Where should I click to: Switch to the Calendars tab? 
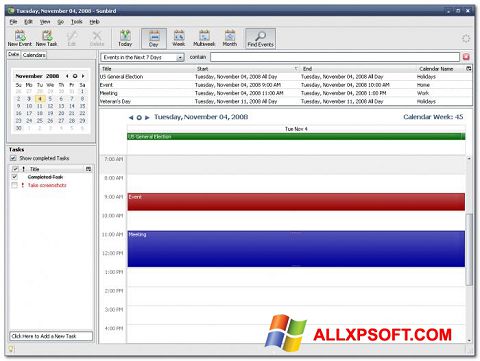[x=34, y=55]
